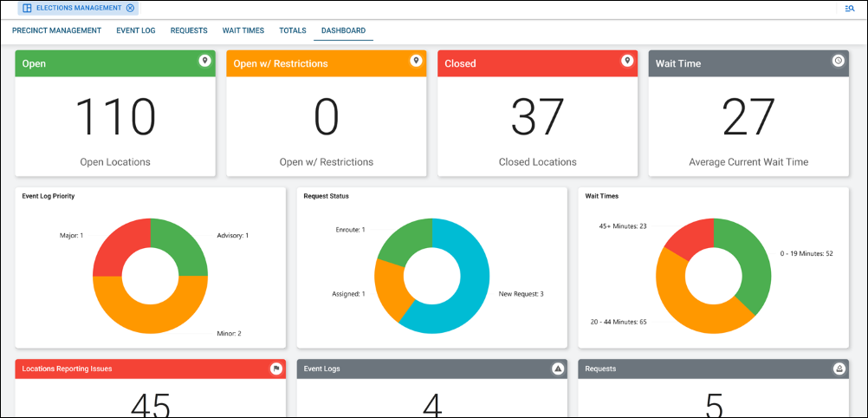Click the location pin icon on Open card
The image size is (868, 418).
coord(204,61)
